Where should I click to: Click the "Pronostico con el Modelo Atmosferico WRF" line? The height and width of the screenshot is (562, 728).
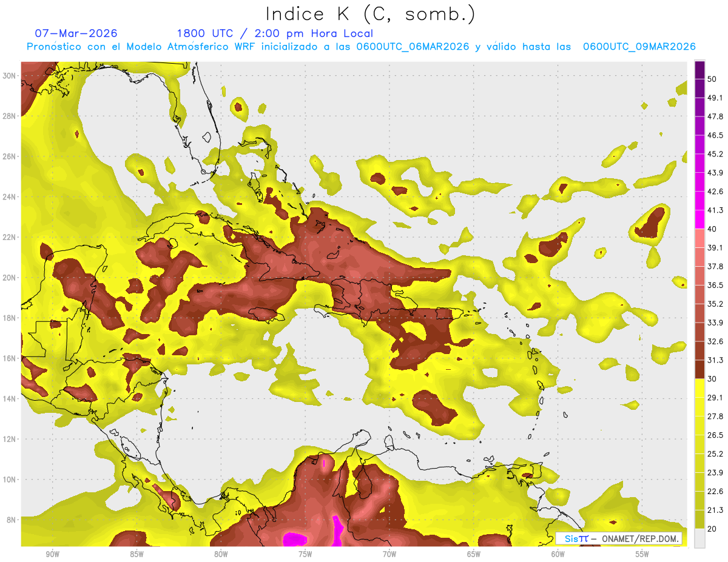[x=362, y=47]
